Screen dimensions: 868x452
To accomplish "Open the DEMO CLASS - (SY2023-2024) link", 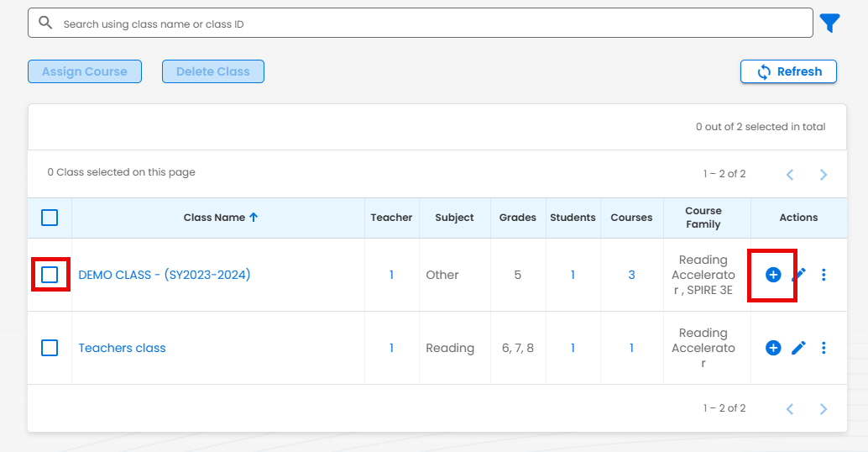I will (x=165, y=275).
